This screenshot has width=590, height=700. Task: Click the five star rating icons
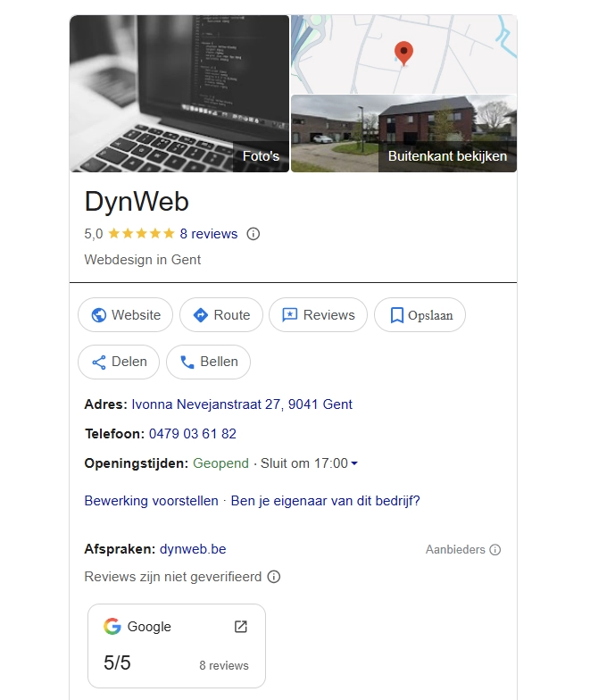tap(141, 234)
